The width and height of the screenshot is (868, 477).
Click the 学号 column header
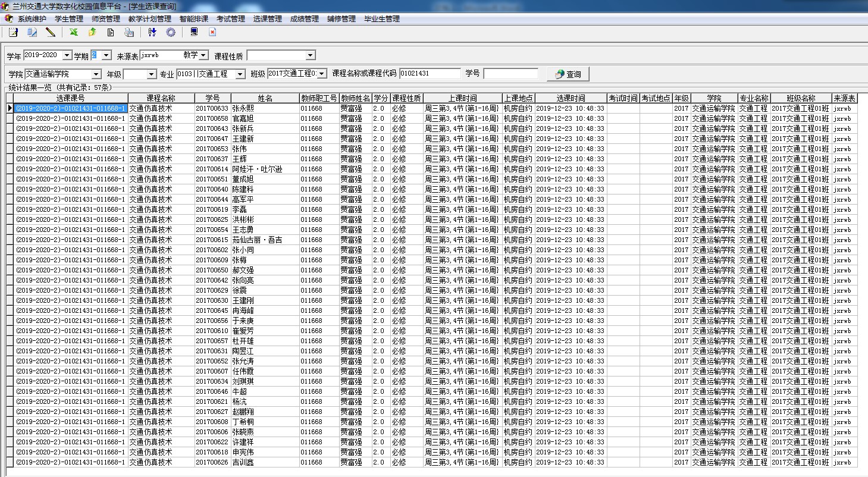point(212,98)
